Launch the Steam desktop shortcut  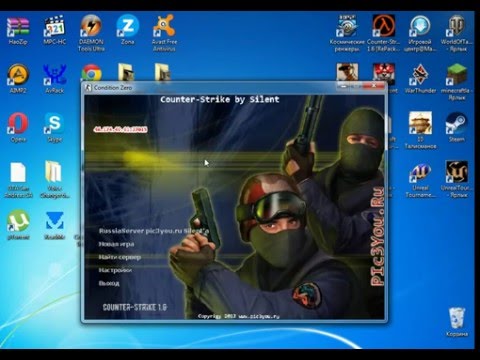coord(456,128)
